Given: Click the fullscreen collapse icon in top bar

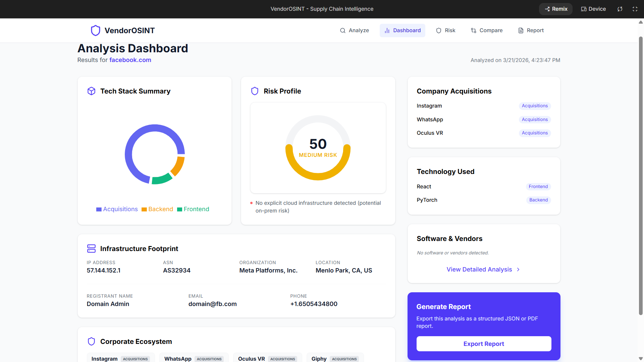Looking at the screenshot, I should (x=635, y=9).
